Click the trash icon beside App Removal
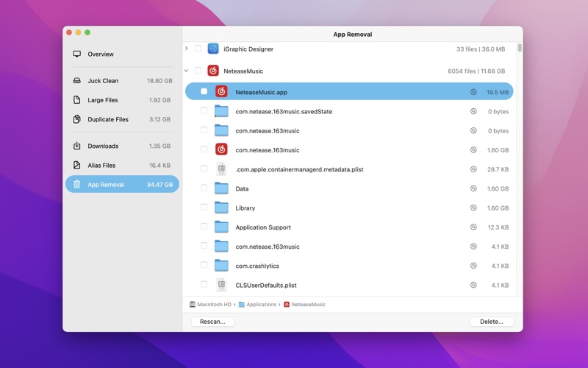The width and height of the screenshot is (588, 368). (77, 185)
